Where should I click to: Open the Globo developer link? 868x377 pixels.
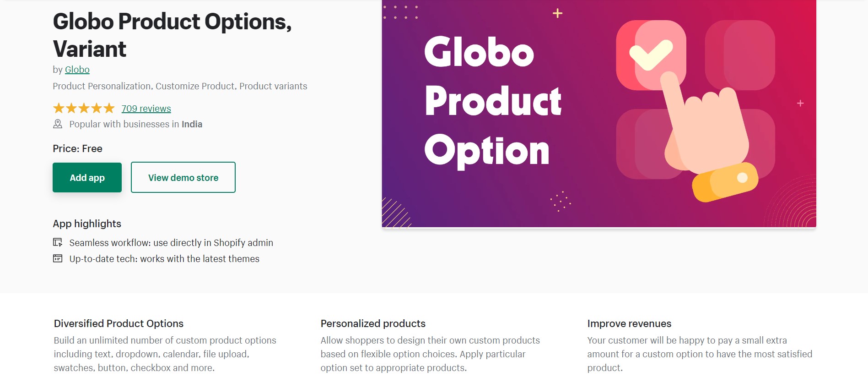77,70
